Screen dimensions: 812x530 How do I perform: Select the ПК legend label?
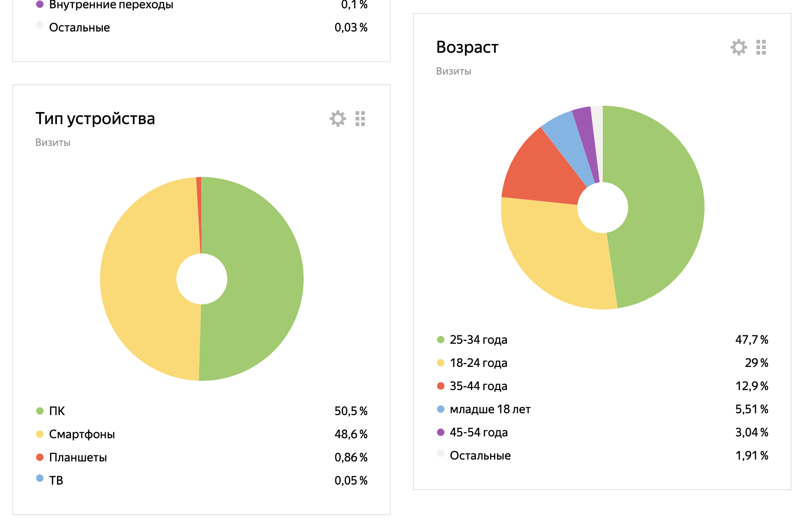click(x=57, y=411)
